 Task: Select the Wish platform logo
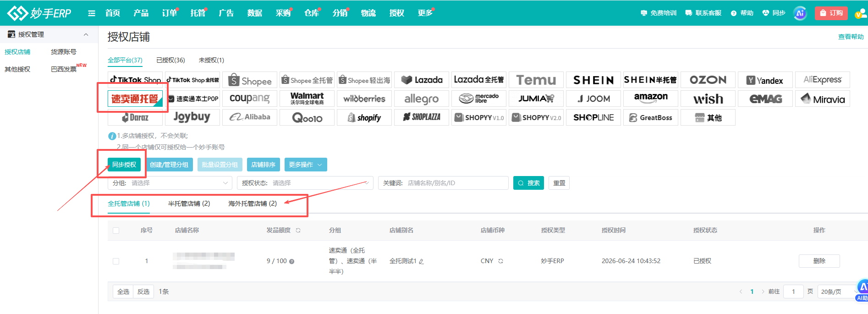708,99
